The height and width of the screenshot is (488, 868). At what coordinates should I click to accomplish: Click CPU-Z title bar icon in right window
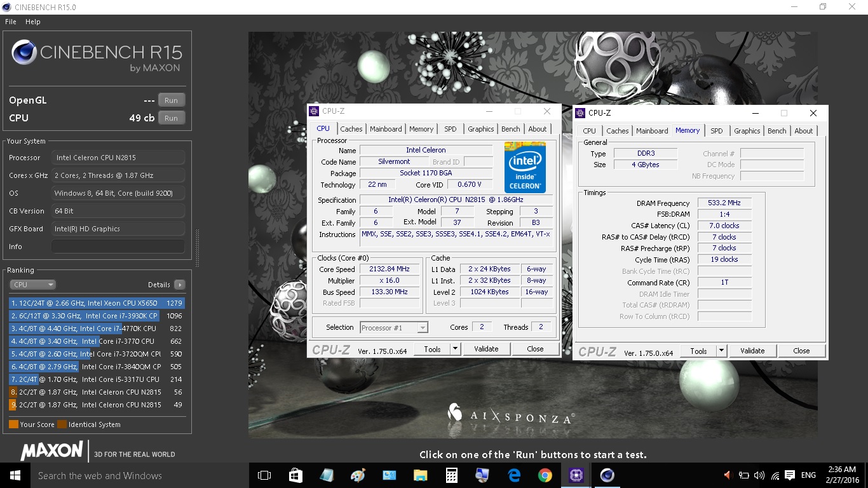580,113
